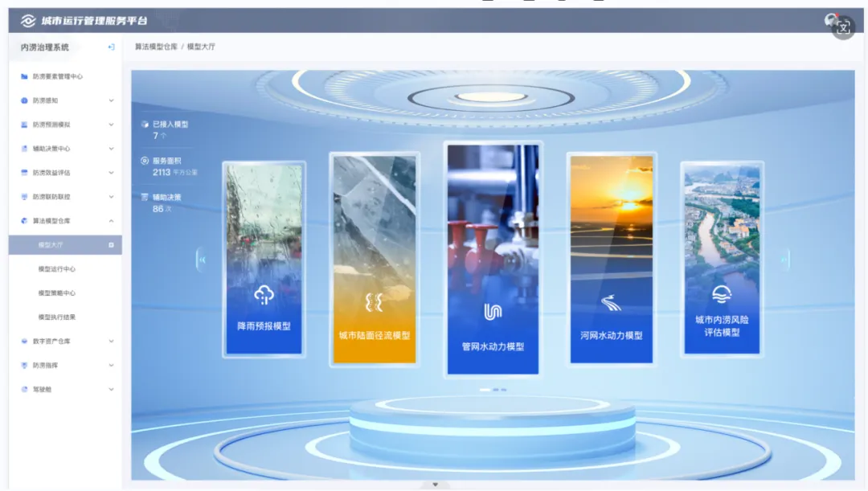The image size is (868, 491).
Task: Click 模型大厅 in the breadcrumb
Action: [x=201, y=47]
